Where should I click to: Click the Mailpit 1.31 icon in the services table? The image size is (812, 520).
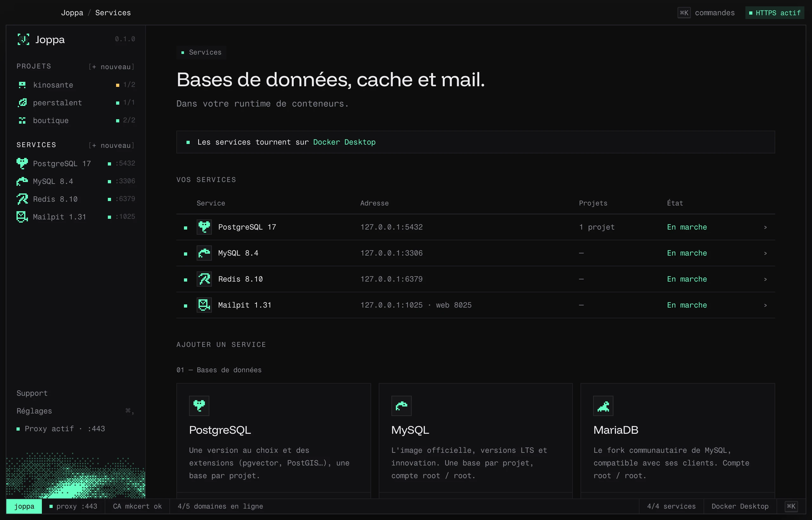click(204, 305)
